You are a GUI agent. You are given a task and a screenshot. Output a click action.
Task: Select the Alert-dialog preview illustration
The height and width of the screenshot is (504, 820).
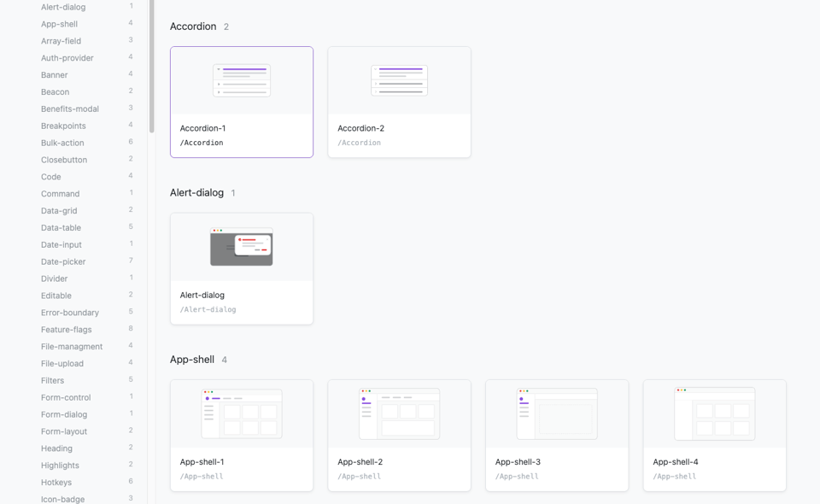click(242, 247)
